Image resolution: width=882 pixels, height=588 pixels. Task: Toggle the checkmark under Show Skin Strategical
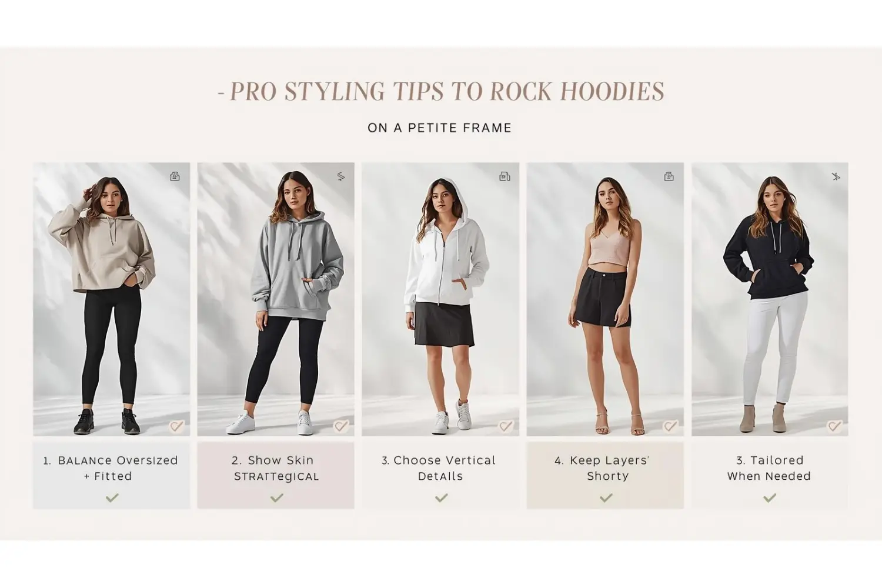[x=276, y=498]
